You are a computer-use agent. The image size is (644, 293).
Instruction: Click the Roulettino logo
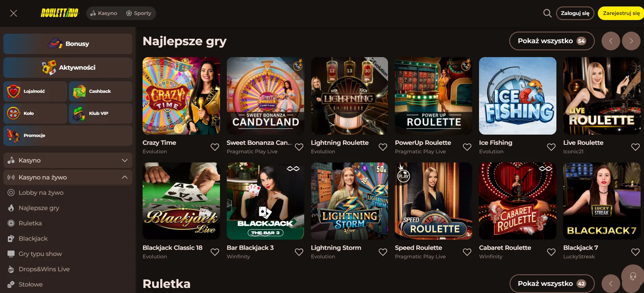[x=60, y=13]
